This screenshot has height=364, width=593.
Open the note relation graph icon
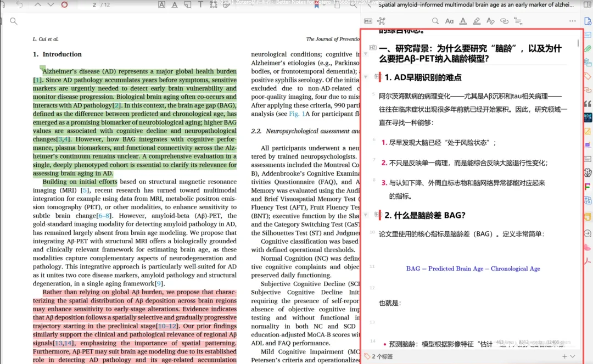coord(381,21)
